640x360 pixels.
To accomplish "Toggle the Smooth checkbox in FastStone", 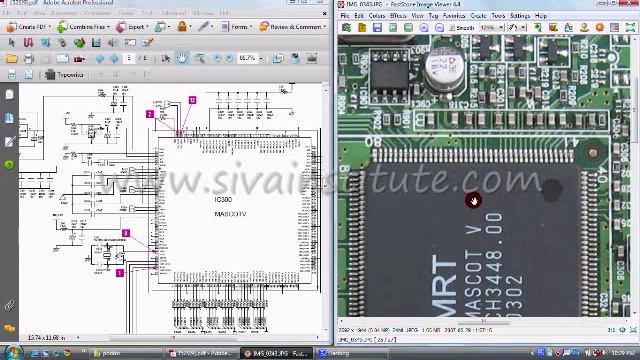I will coord(451,28).
